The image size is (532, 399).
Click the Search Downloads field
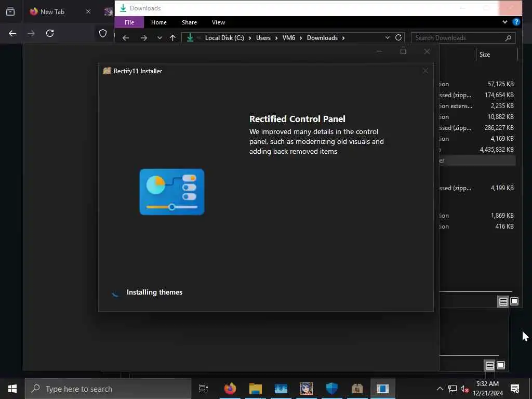(463, 38)
